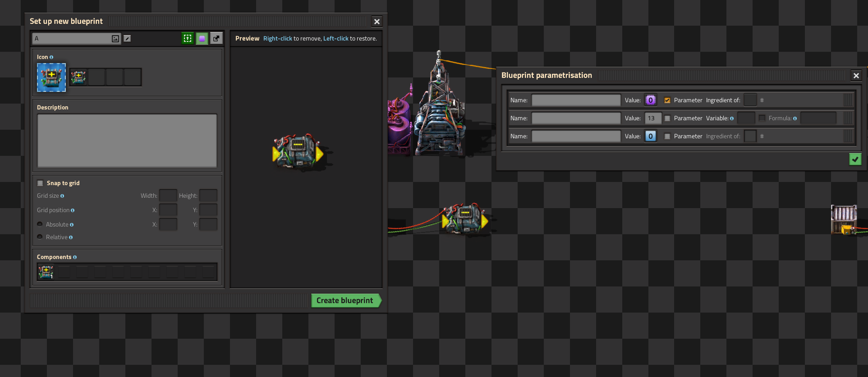868x377 pixels.
Task: Open the Relative info icon
Action: pyautogui.click(x=71, y=237)
